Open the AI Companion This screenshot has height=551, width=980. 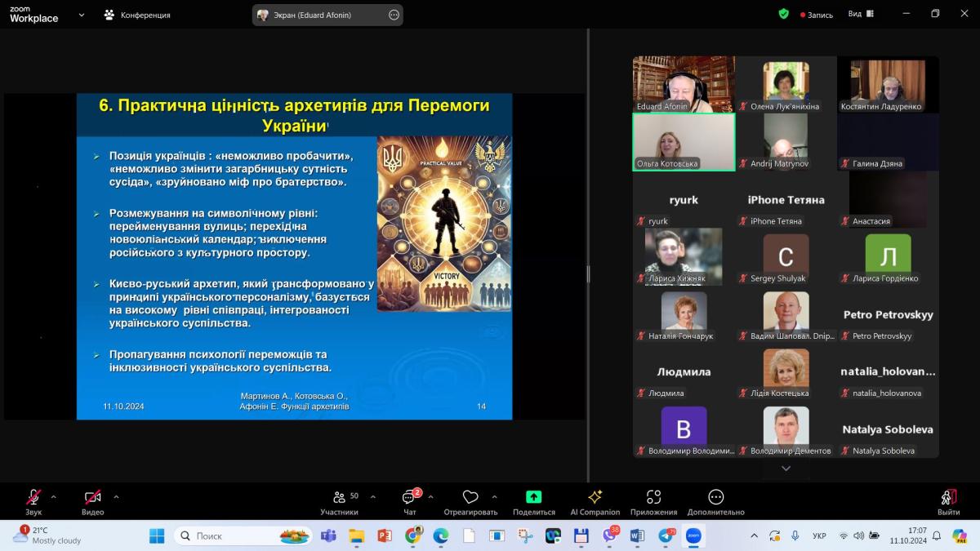(x=595, y=497)
